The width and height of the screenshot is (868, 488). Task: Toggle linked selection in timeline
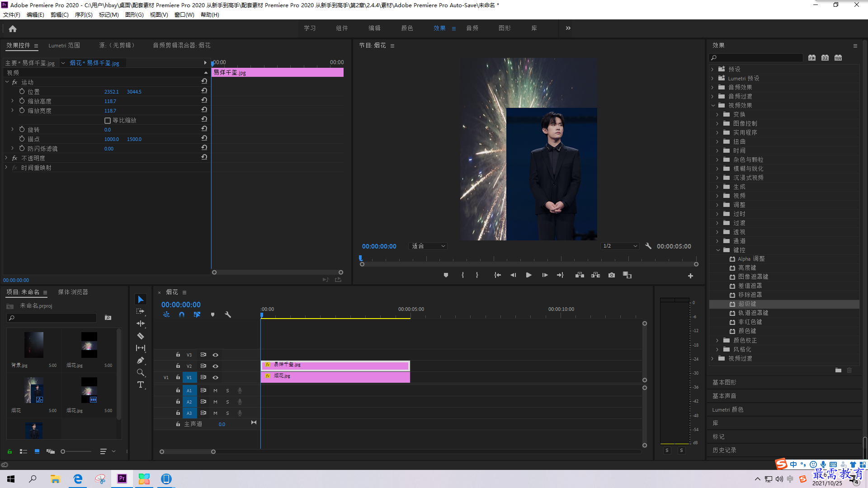tap(197, 315)
